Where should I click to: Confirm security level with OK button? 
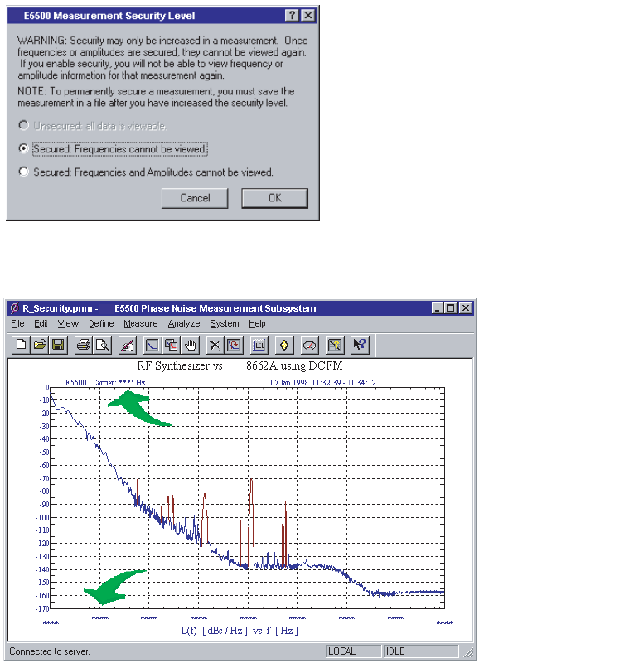275,198
